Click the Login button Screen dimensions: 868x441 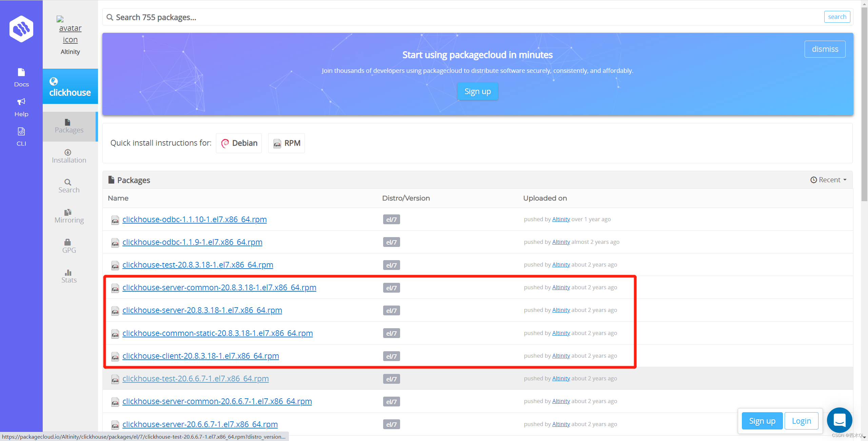(802, 421)
